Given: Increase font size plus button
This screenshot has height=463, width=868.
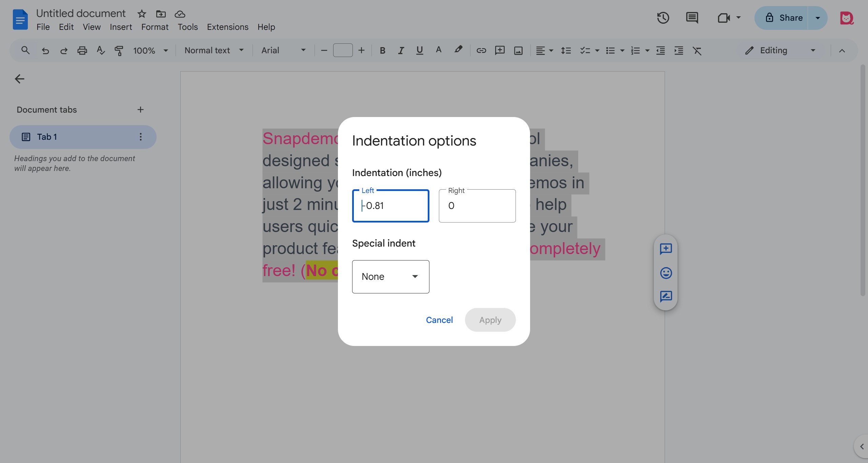Looking at the screenshot, I should click(361, 51).
